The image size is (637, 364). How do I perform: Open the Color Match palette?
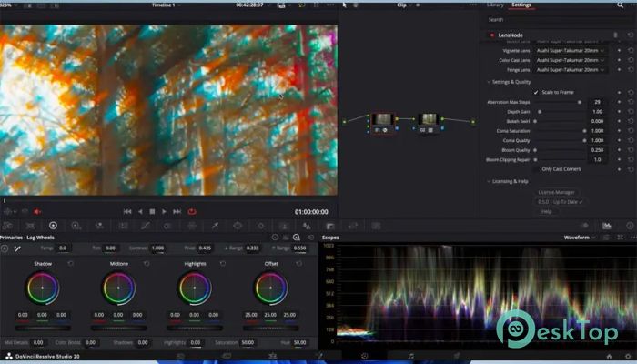[x=30, y=226]
